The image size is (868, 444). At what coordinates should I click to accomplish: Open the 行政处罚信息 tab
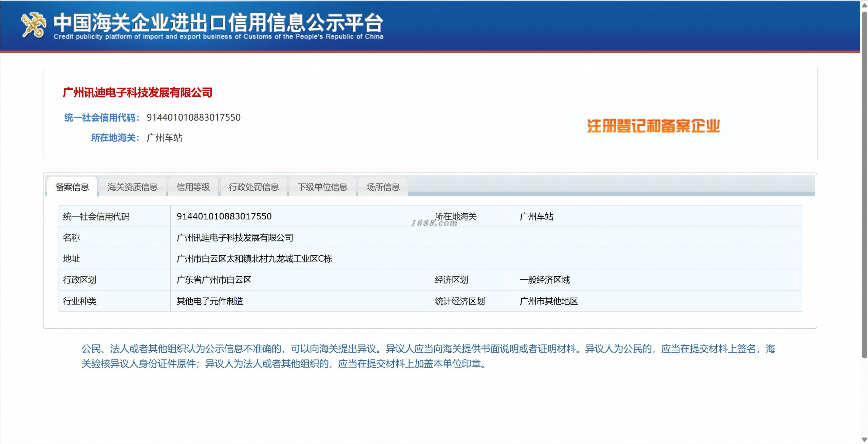[x=253, y=187]
